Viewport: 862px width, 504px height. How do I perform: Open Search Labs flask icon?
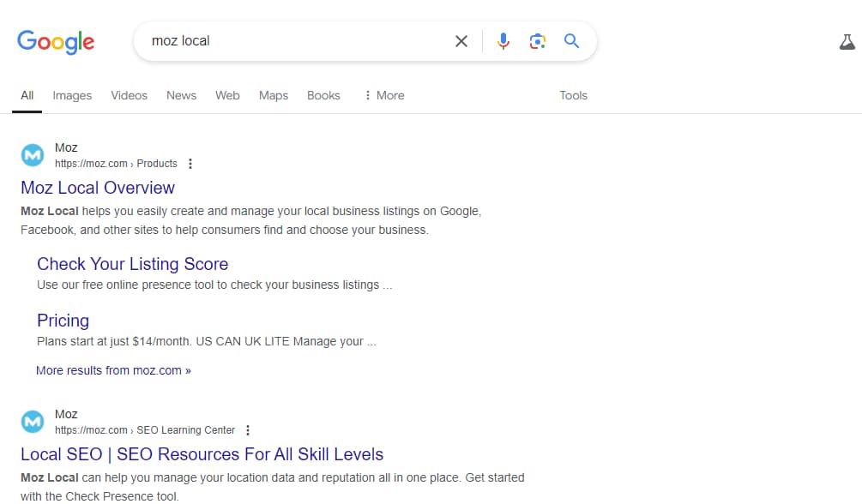(x=847, y=41)
